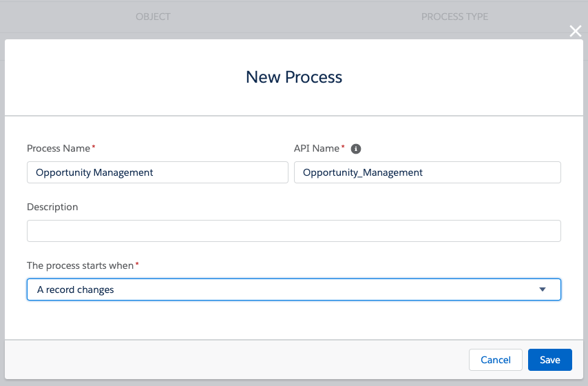
Task: Click the API Name label text
Action: click(317, 148)
